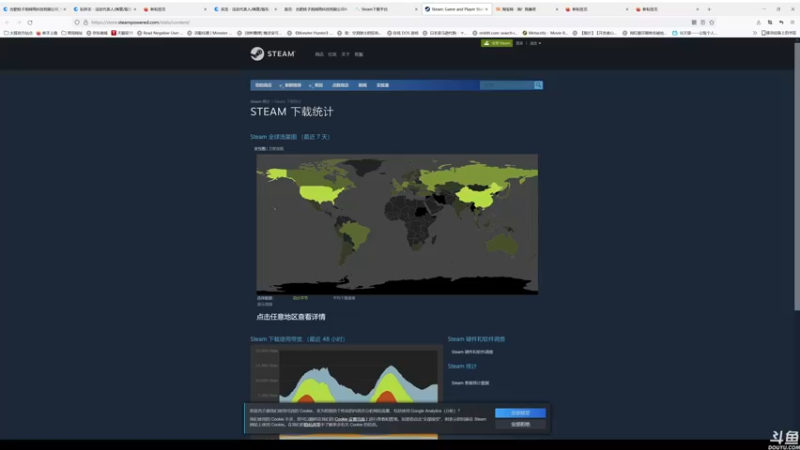Select the 总计字节 map filter
This screenshot has width=800, height=450.
[300, 298]
